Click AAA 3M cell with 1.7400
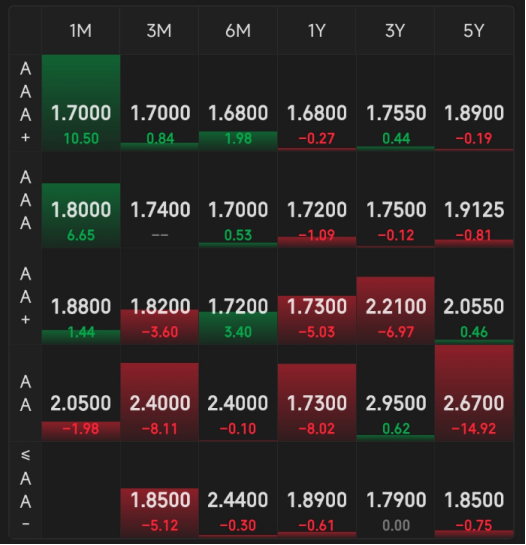526x545 pixels. click(160, 200)
